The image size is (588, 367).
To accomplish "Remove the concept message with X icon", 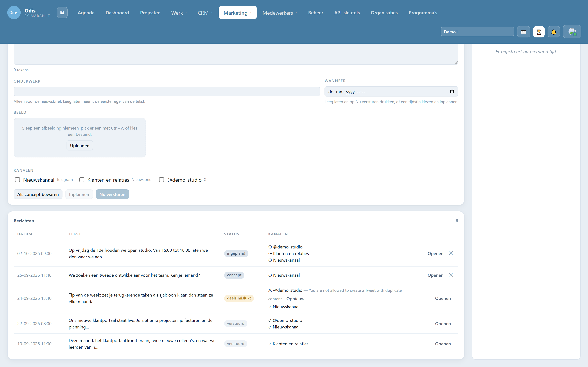I will [x=451, y=275].
